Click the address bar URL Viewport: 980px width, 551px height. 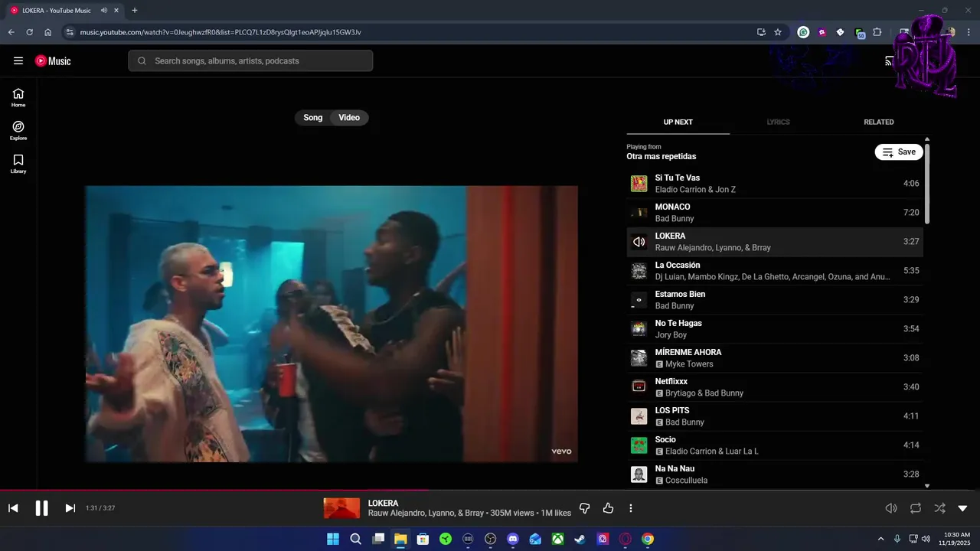point(220,32)
